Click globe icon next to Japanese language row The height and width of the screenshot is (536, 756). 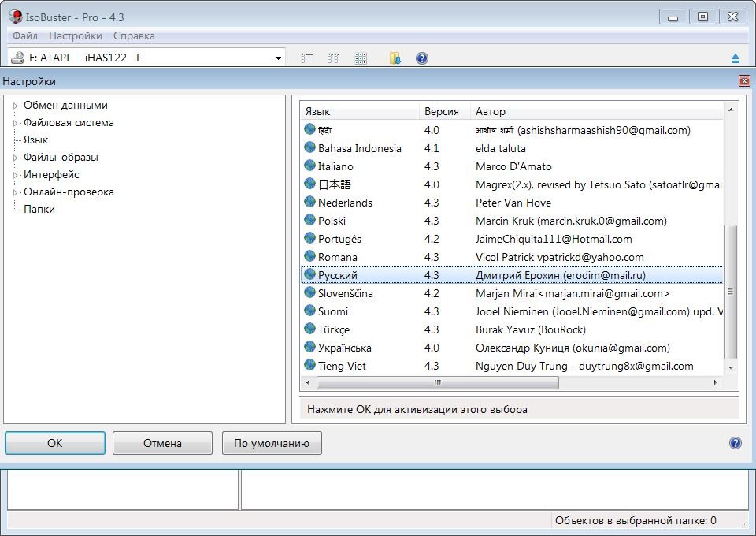click(x=310, y=184)
